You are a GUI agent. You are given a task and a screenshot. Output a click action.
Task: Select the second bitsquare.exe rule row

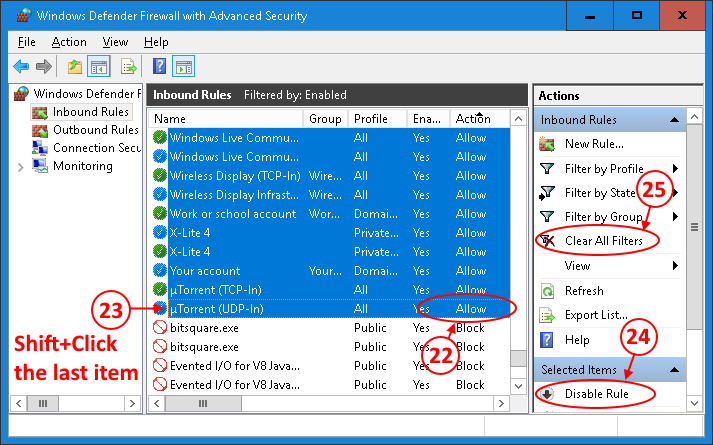330,347
